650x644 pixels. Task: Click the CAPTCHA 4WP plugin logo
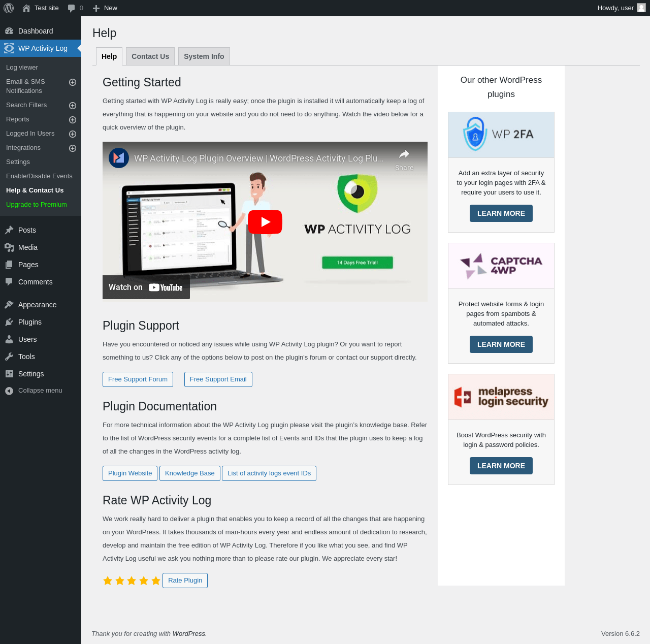[501, 266]
